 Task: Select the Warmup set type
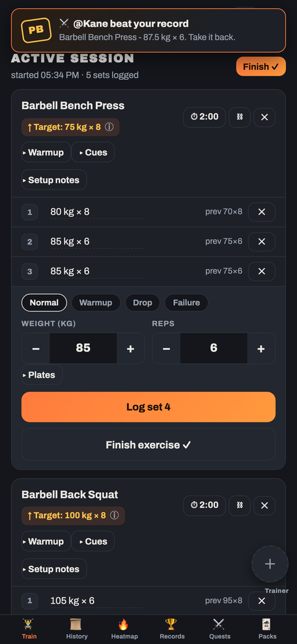pos(95,303)
